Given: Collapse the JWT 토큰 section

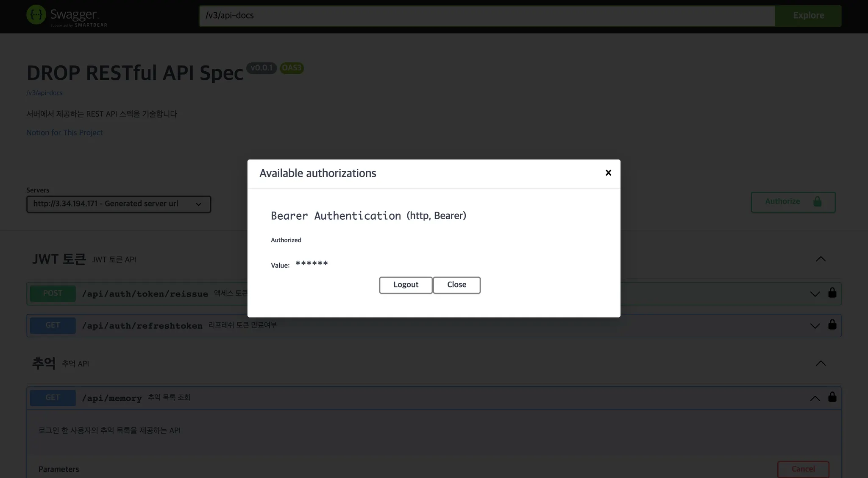Looking at the screenshot, I should [x=821, y=259].
